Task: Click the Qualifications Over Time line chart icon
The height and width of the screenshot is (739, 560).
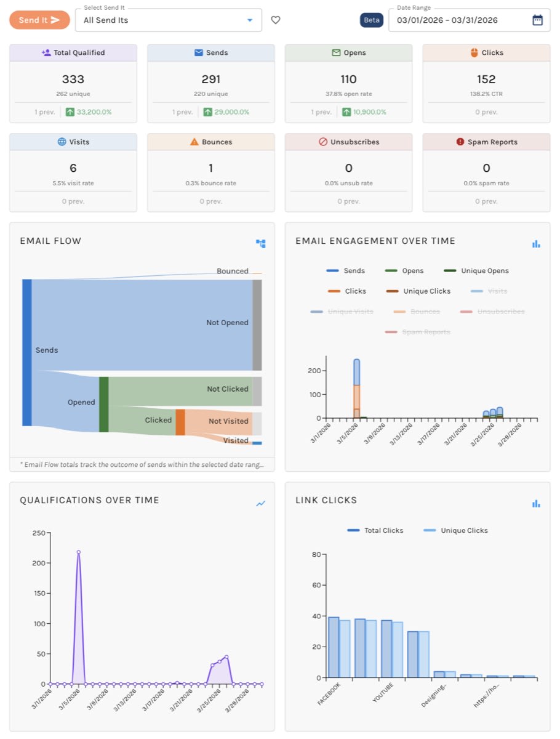Action: pos(261,503)
